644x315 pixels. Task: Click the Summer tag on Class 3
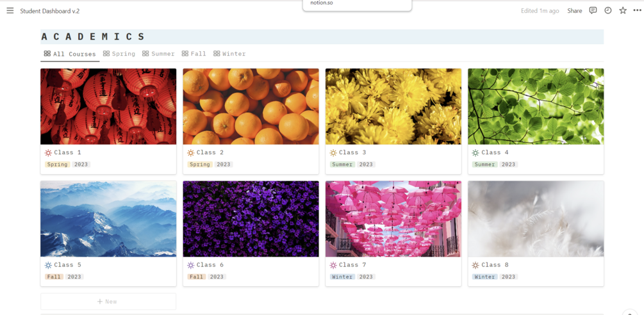click(x=343, y=165)
